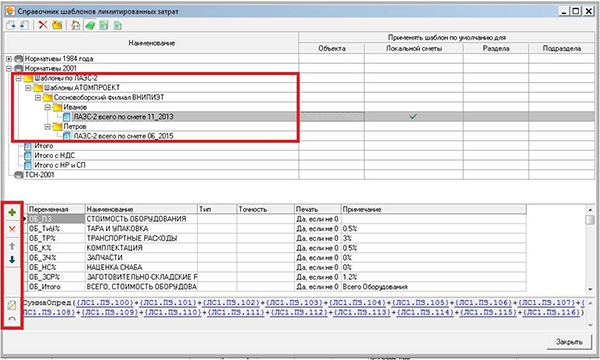The height and width of the screenshot is (360, 600).
Task: Click the undo curved arrow icon beside formula
Action: click(x=12, y=319)
